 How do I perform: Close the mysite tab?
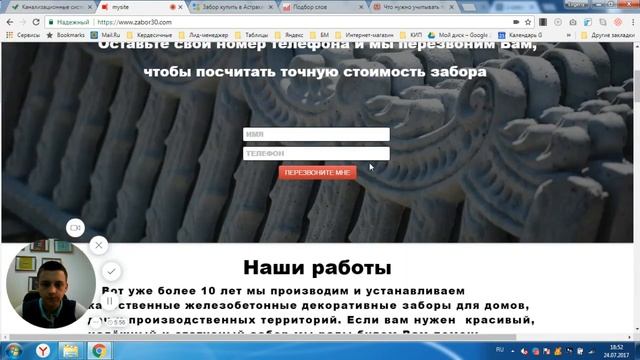(180, 7)
